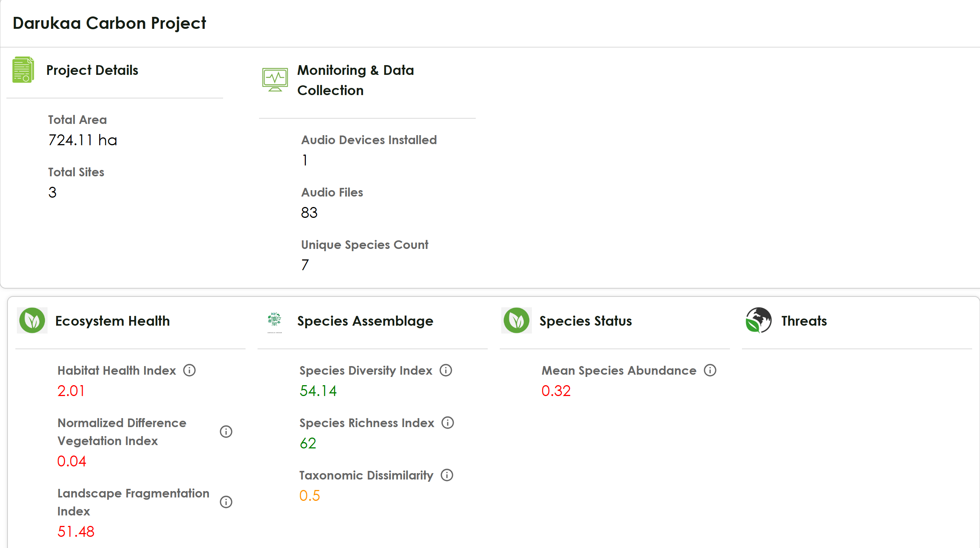This screenshot has width=980, height=548.
Task: Show Species Diversity Index info
Action: [446, 371]
